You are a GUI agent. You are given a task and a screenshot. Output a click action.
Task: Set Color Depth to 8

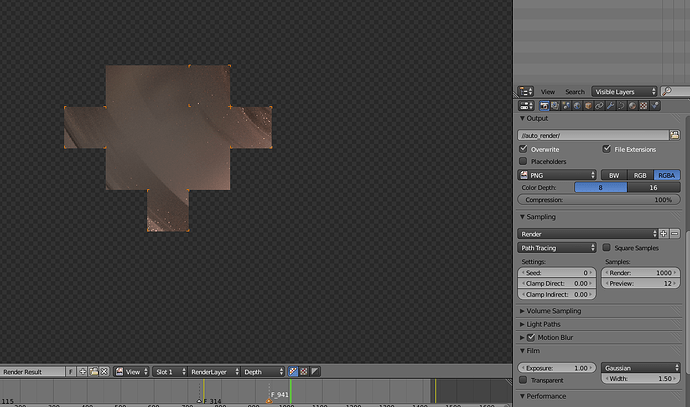pos(601,187)
